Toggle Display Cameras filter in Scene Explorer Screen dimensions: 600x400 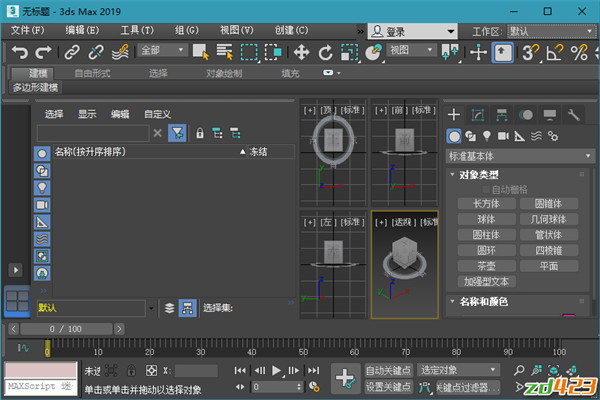(x=42, y=205)
